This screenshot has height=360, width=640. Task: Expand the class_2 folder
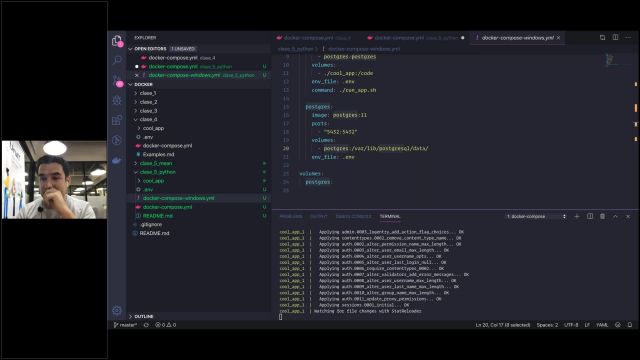click(148, 102)
